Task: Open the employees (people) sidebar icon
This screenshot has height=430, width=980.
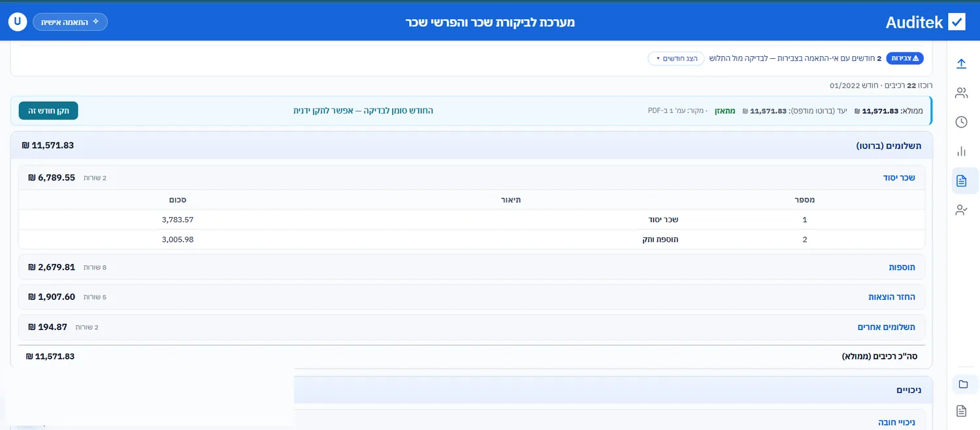Action: (961, 93)
